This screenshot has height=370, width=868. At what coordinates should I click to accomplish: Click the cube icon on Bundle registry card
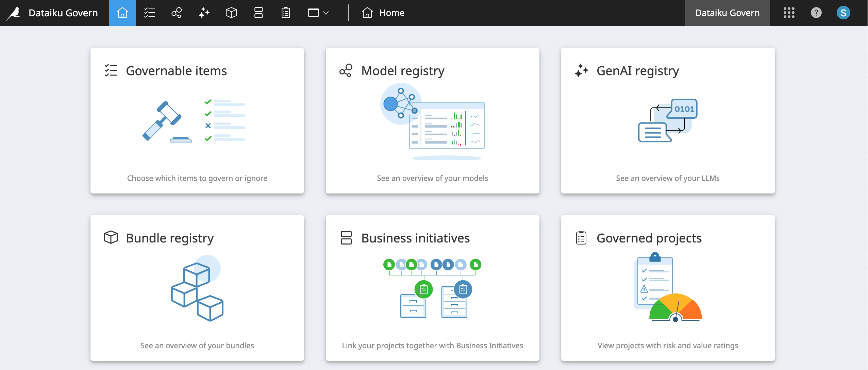click(x=111, y=237)
